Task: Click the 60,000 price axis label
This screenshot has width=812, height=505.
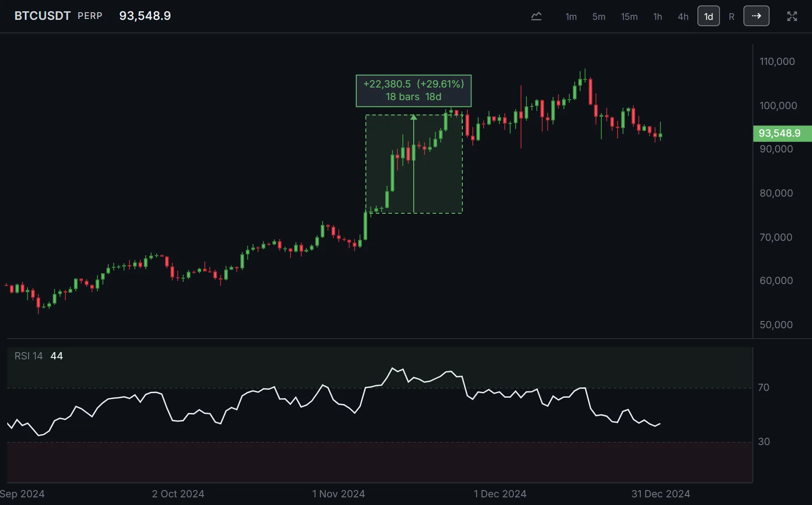Action: [x=776, y=280]
